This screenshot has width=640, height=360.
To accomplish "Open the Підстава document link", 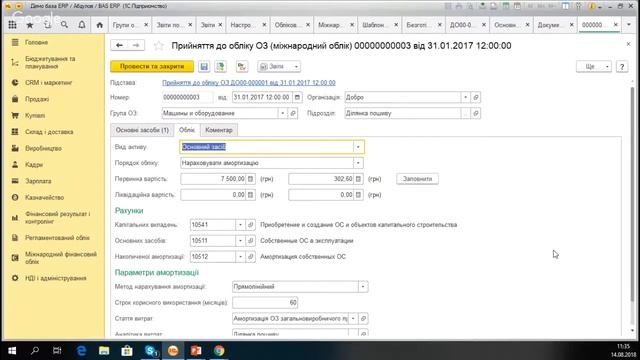I will pyautogui.click(x=249, y=82).
